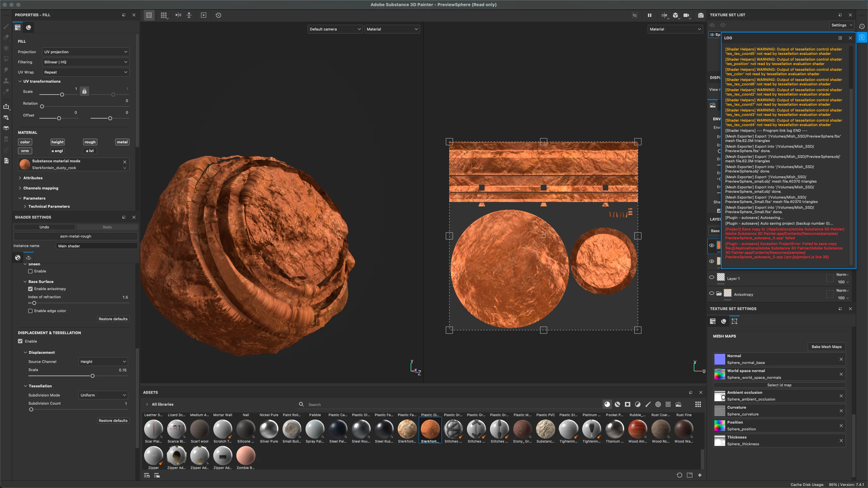Image resolution: width=868 pixels, height=488 pixels.
Task: Open the Default camera dropdown
Action: click(335, 29)
